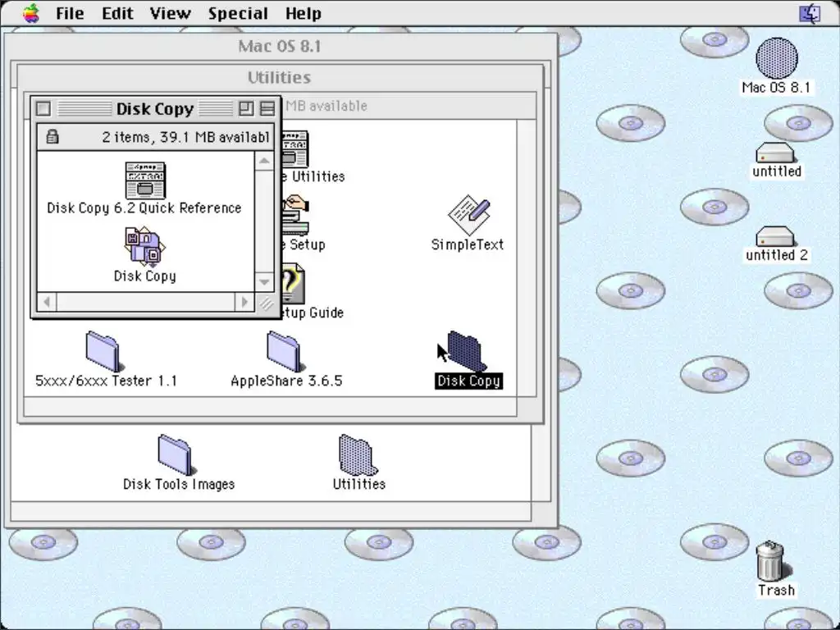Click the '5xxx/6xxx Tester 1.1' label
840x630 pixels.
pos(106,381)
